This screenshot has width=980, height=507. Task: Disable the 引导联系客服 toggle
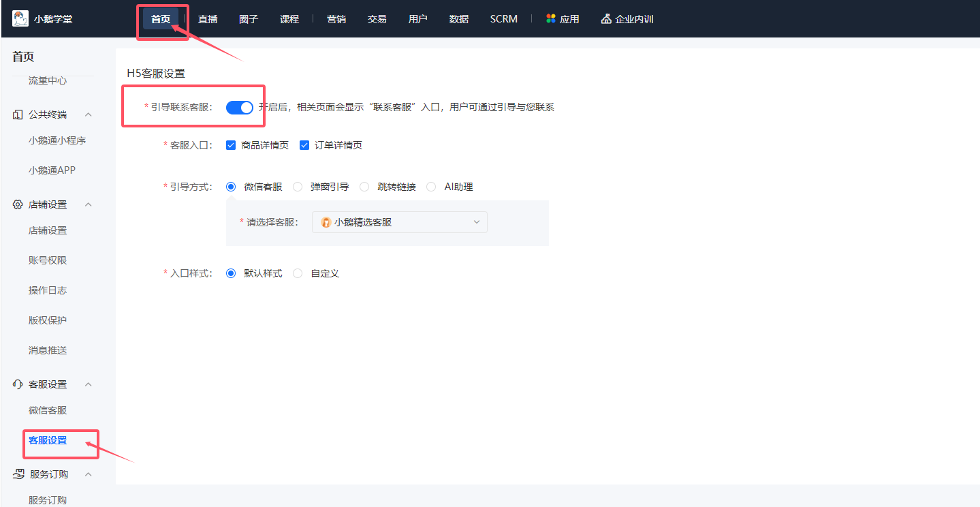point(239,107)
